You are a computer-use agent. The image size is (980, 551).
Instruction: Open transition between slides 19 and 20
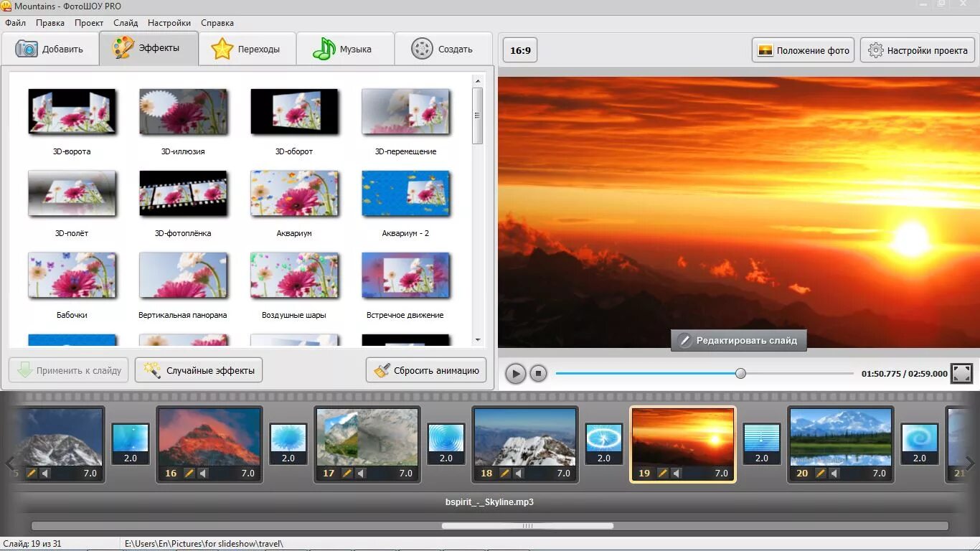pyautogui.click(x=762, y=443)
